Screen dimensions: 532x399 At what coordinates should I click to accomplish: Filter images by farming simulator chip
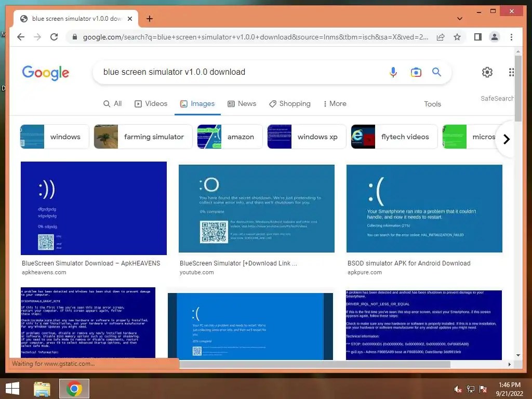[x=143, y=137]
